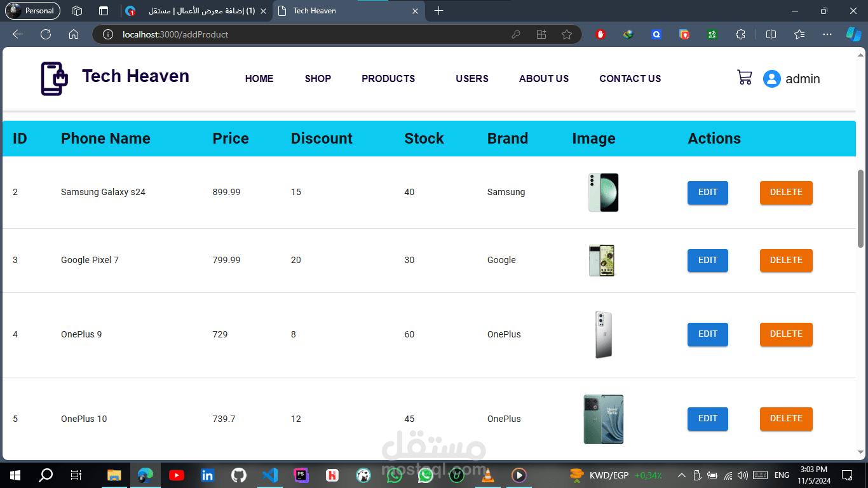This screenshot has height=488, width=868.
Task: Open the shopping cart icon
Action: tap(745, 78)
